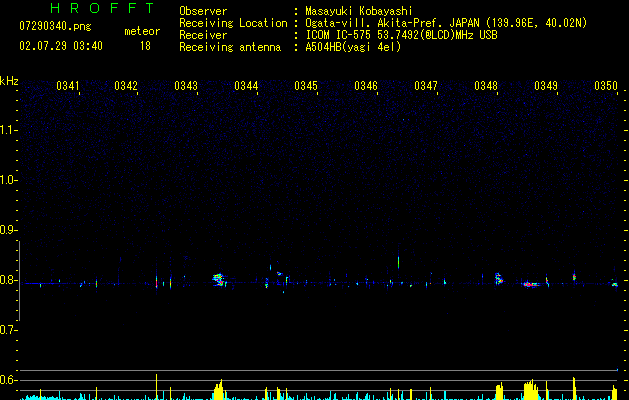Image resolution: width=629 pixels, height=400 pixels.
Task: Click the 0348 time marker
Action: tap(486, 86)
